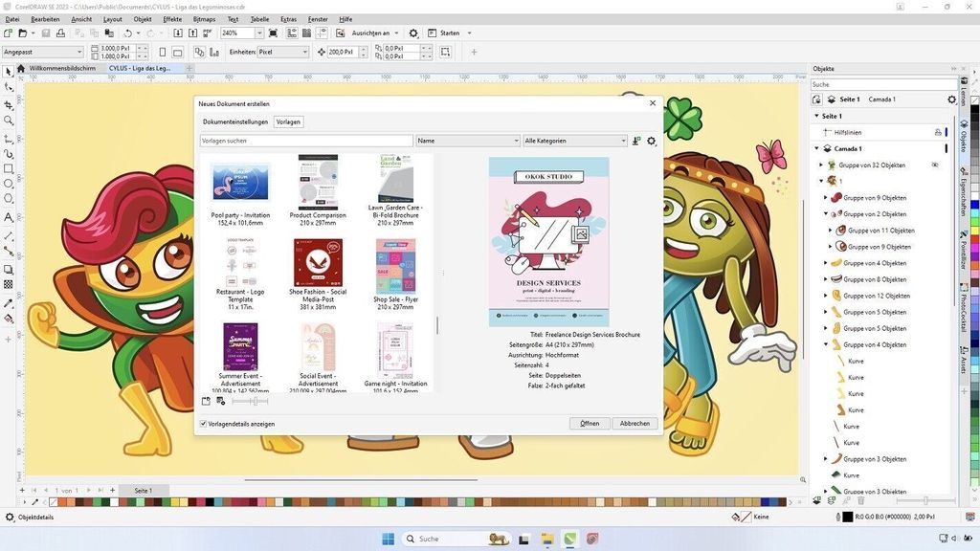Select the Pick tool in the toolbox
The image size is (980, 551).
coord(8,70)
